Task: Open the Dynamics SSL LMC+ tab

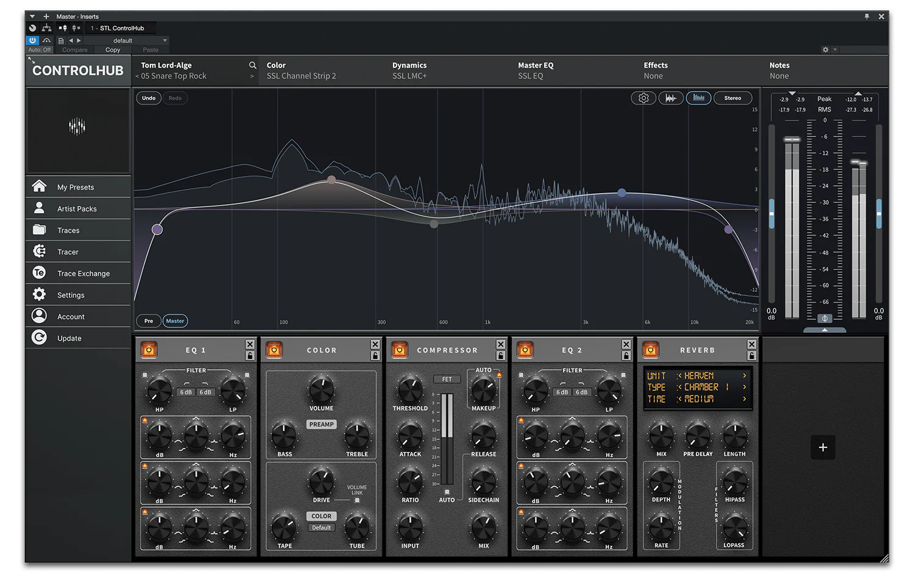Action: tap(409, 71)
